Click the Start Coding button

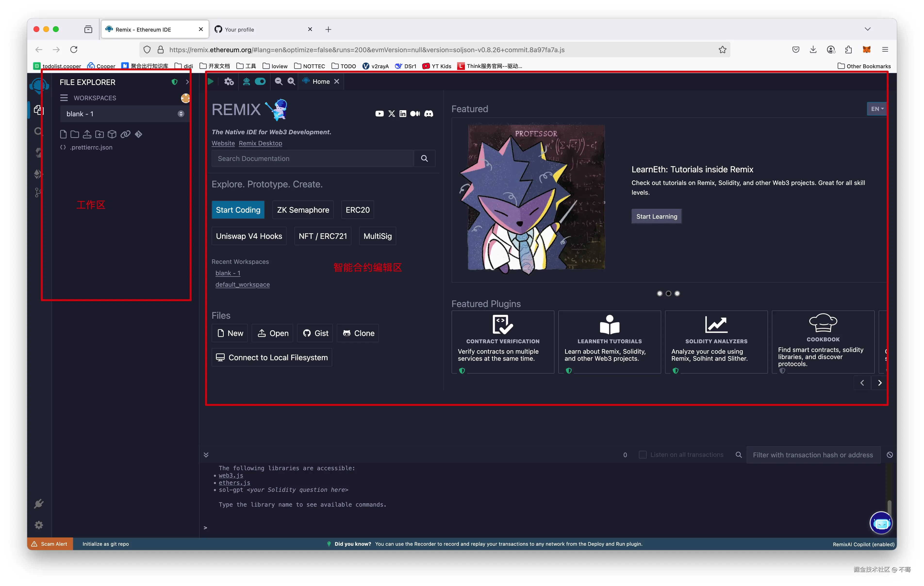(238, 210)
